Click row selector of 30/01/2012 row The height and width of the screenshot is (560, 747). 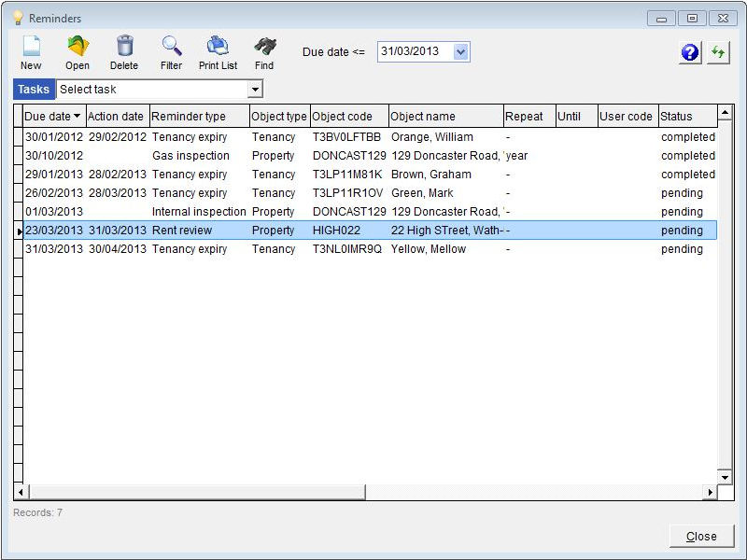18,137
